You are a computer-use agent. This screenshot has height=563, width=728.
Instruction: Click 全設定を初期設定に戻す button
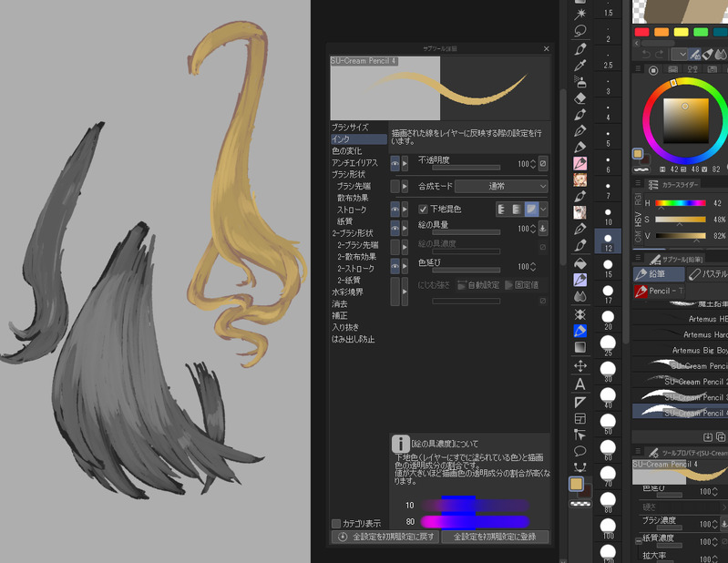385,537
